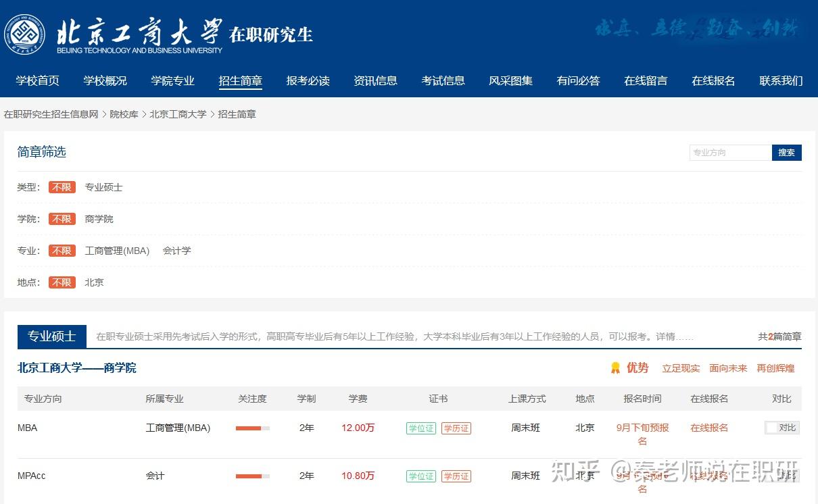Image resolution: width=818 pixels, height=504 pixels.
Task: Select 不限 in 专业 filter row
Action: click(62, 251)
